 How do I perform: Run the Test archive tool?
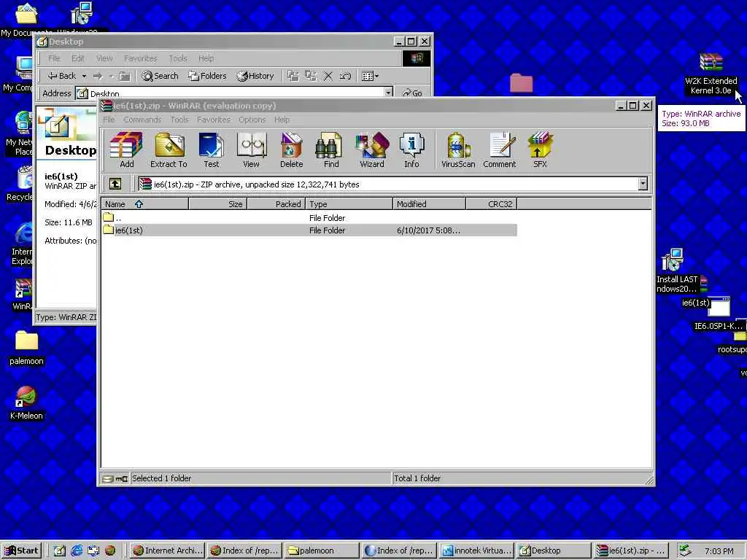pyautogui.click(x=211, y=150)
